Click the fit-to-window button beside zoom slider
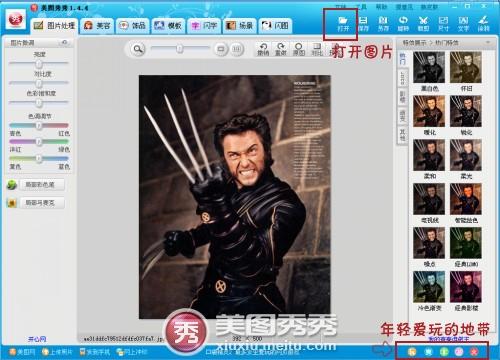Image resolution: width=500 pixels, height=360 pixels. pyautogui.click(x=221, y=49)
